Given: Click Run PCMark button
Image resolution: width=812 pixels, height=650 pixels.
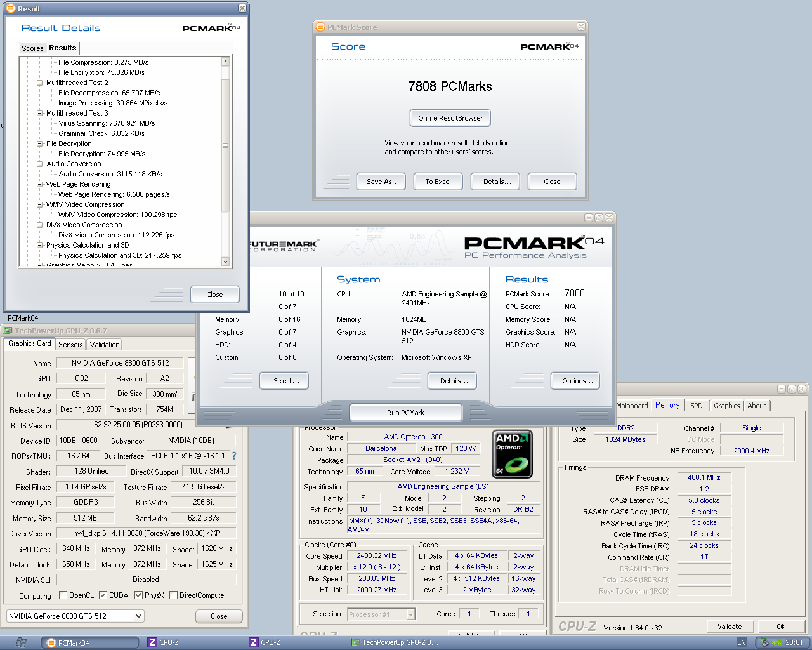Looking at the screenshot, I should tap(405, 413).
